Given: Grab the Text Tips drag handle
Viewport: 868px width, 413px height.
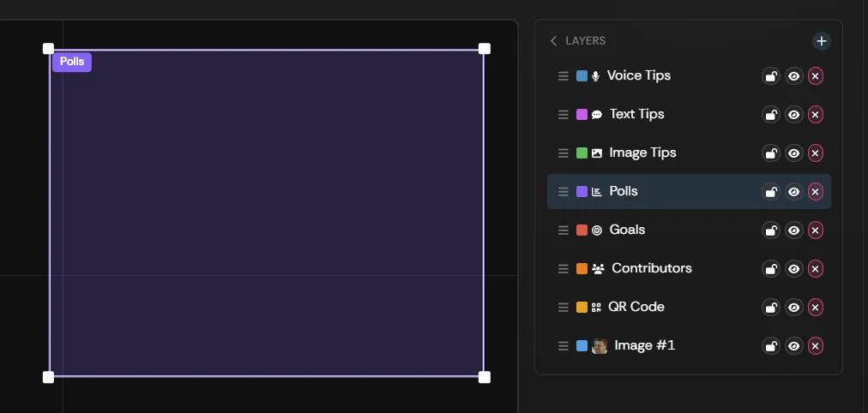Looking at the screenshot, I should pyautogui.click(x=563, y=115).
